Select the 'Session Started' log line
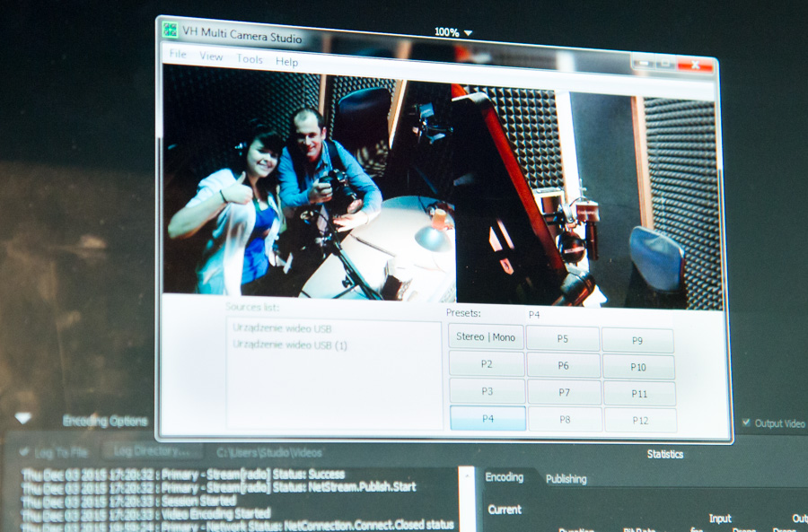808x532 pixels. (x=128, y=501)
